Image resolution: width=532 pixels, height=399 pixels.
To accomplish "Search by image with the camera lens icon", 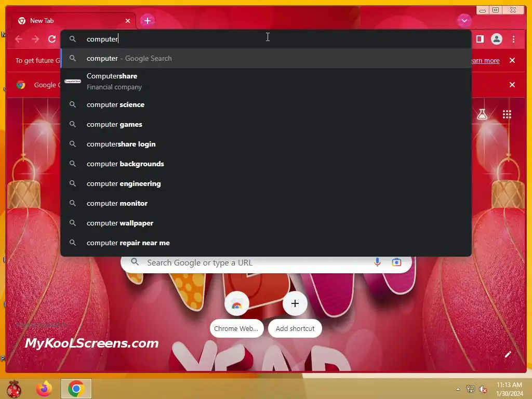I will (x=396, y=262).
